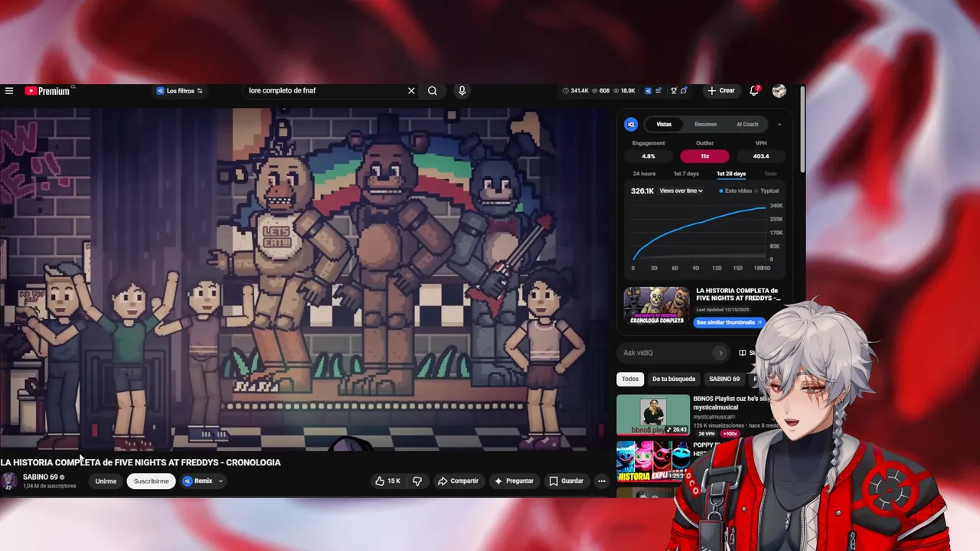Switch to the Vistas tab
The image size is (980, 551).
click(664, 124)
